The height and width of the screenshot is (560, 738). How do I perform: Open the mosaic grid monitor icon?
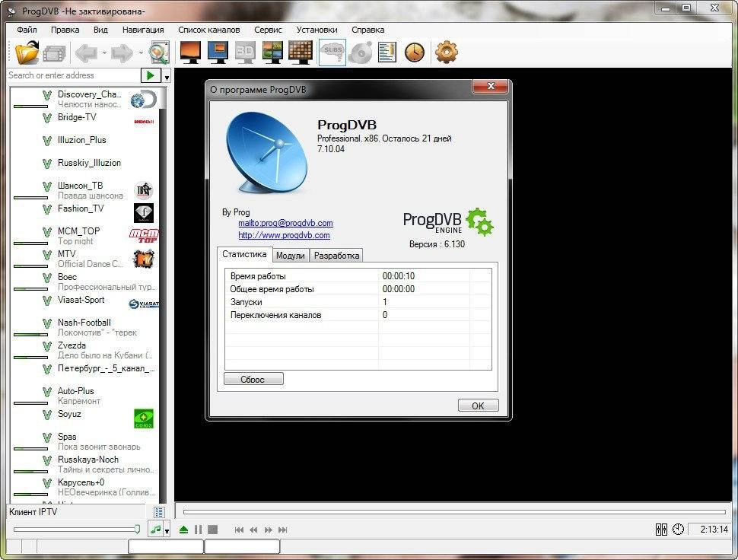(301, 52)
